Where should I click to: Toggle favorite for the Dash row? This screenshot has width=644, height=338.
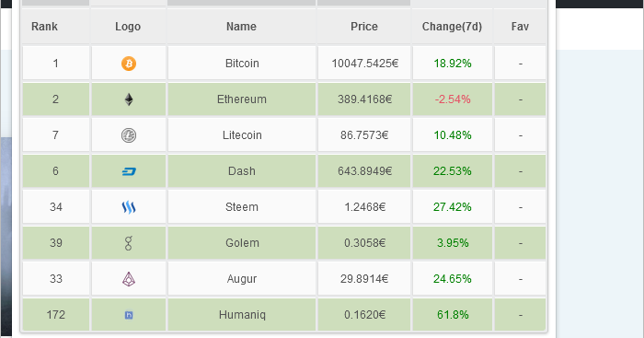tap(521, 171)
